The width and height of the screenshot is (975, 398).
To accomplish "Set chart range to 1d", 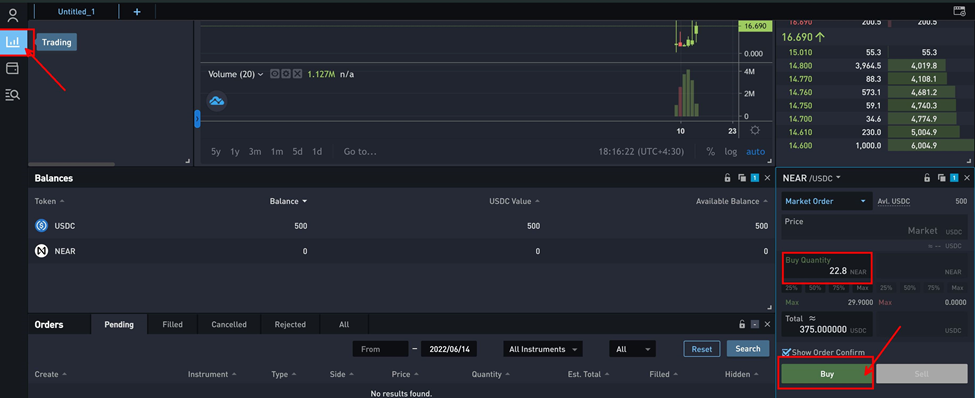I will 317,151.
